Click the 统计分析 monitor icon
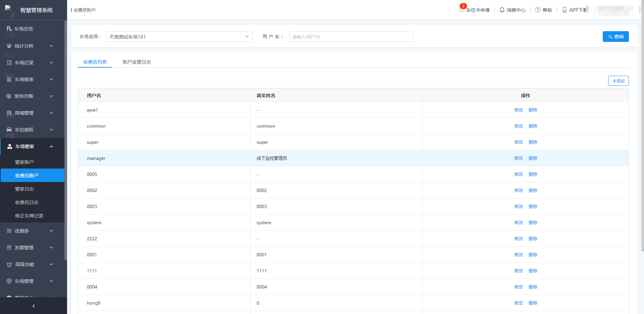Image resolution: width=644 pixels, height=314 pixels. pos(9,46)
